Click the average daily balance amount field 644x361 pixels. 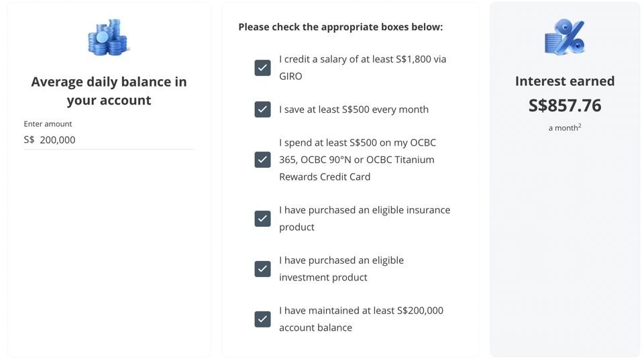[x=109, y=140]
